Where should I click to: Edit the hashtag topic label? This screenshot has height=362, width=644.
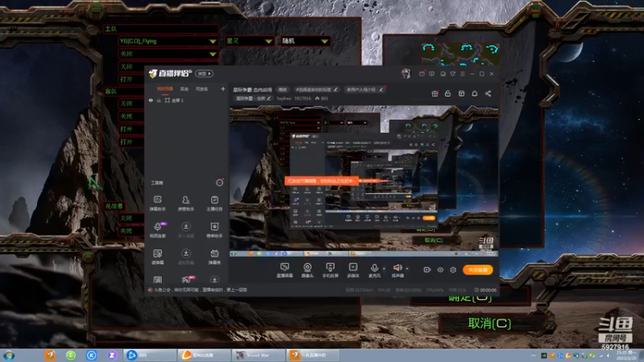pyautogui.click(x=316, y=89)
